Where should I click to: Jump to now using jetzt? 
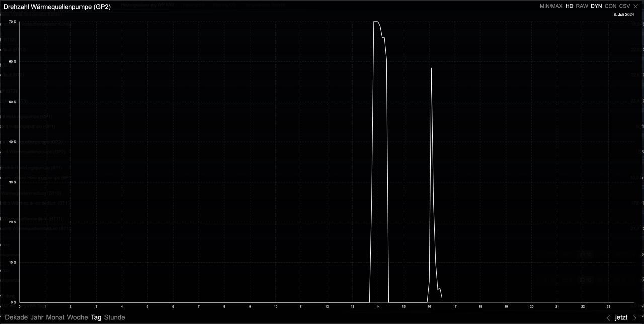coord(621,317)
